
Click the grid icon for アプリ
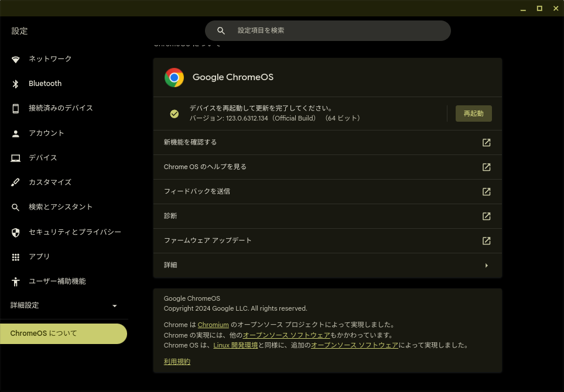point(15,257)
